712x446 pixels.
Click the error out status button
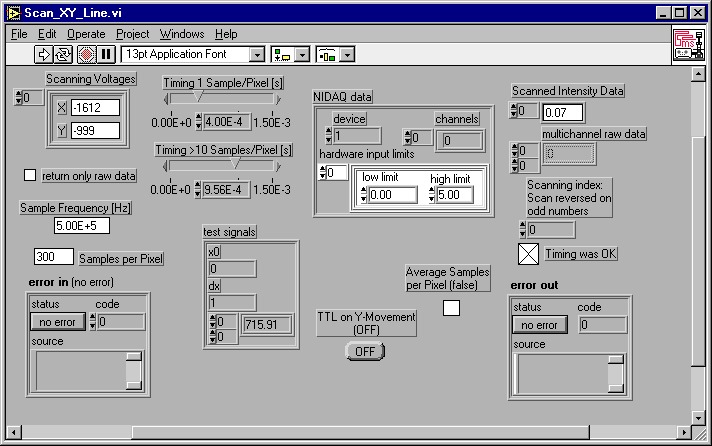tap(539, 325)
